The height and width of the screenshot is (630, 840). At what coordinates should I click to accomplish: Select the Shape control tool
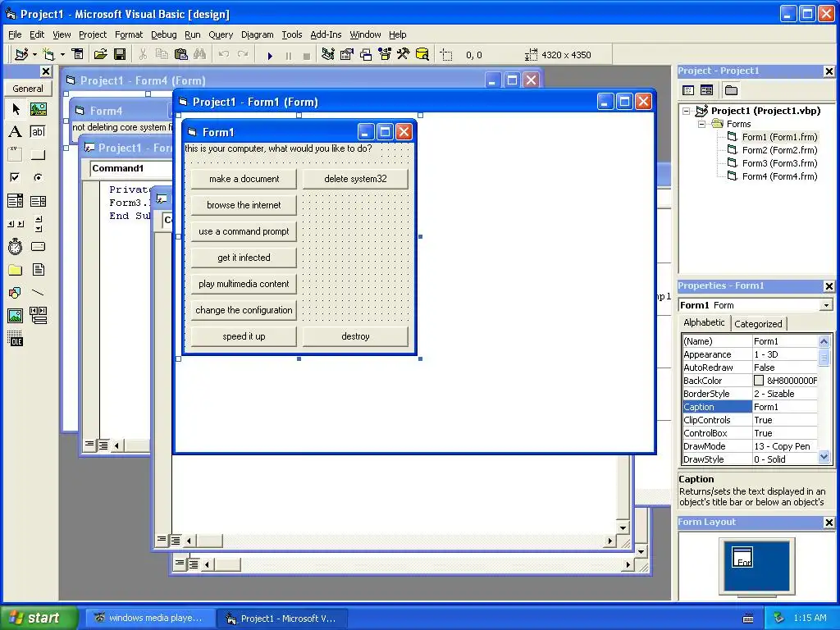(16, 293)
